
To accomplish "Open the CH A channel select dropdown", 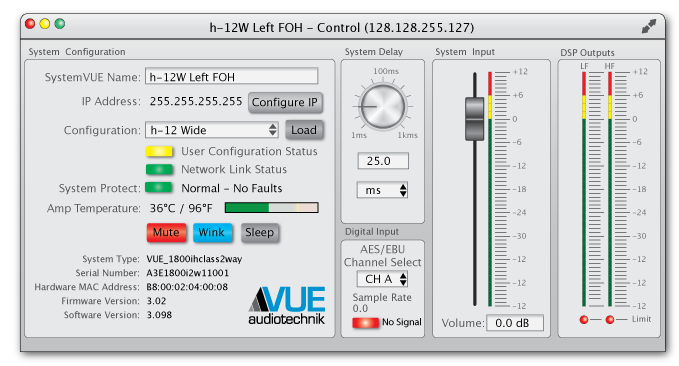I will pos(382,279).
